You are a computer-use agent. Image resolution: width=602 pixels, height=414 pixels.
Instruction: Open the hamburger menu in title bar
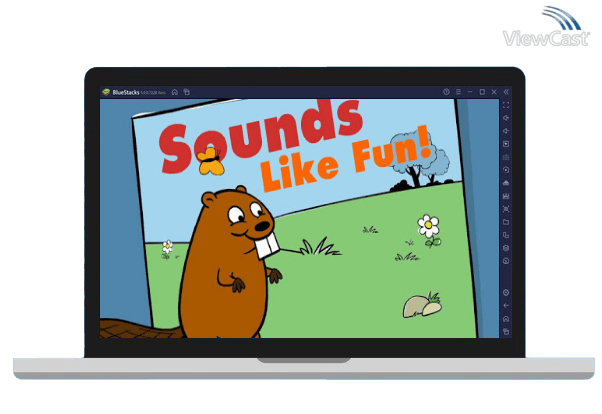point(458,92)
